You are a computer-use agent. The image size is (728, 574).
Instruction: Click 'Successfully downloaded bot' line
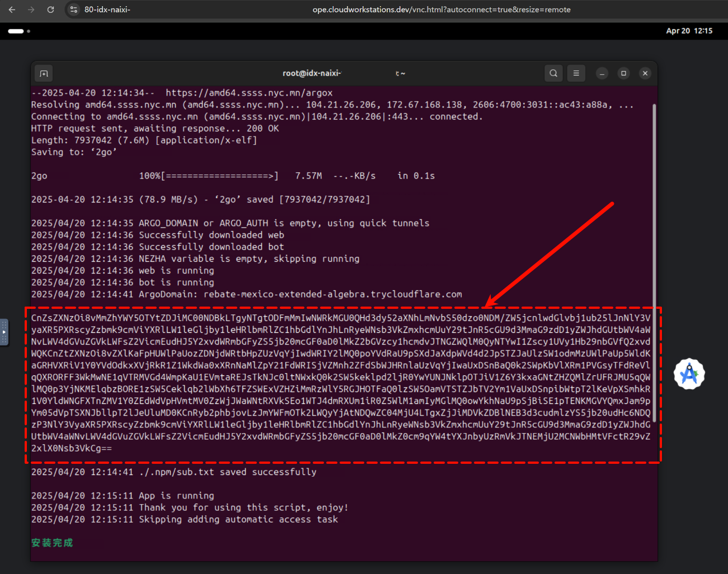tap(158, 247)
